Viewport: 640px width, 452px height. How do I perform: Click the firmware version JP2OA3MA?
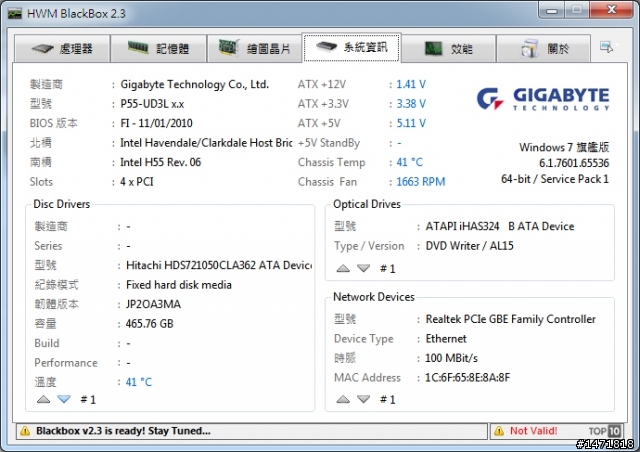pyautogui.click(x=153, y=304)
